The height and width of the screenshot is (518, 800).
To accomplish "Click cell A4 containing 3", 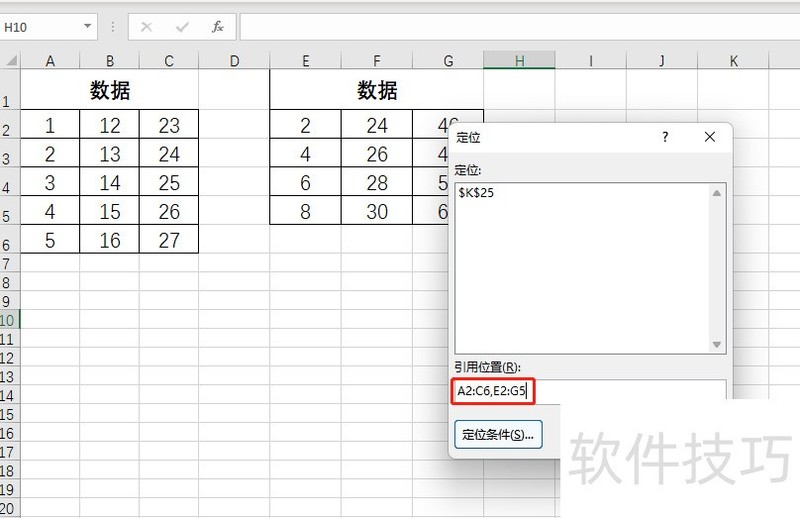I will pyautogui.click(x=50, y=182).
